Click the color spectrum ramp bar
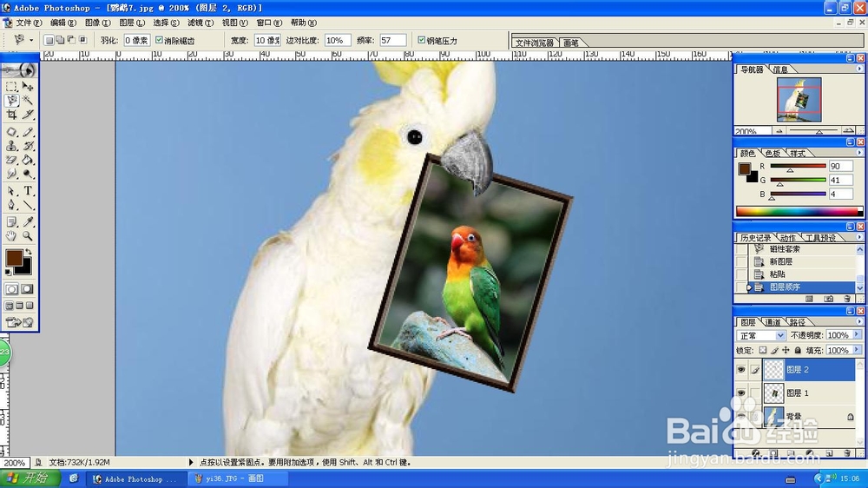The height and width of the screenshot is (488, 868). coord(799,211)
